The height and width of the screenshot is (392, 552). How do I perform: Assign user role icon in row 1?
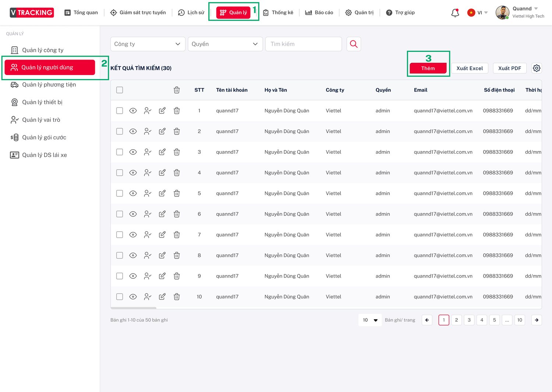coord(148,111)
